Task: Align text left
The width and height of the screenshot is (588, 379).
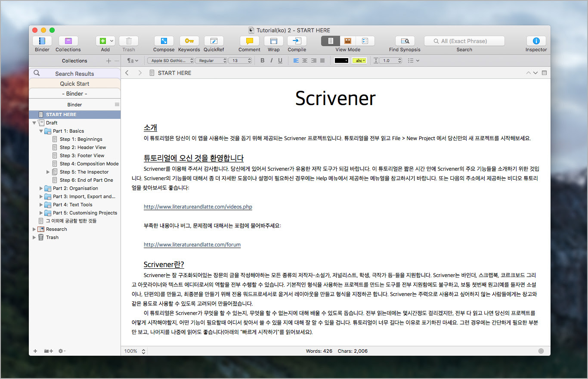Action: [x=296, y=61]
